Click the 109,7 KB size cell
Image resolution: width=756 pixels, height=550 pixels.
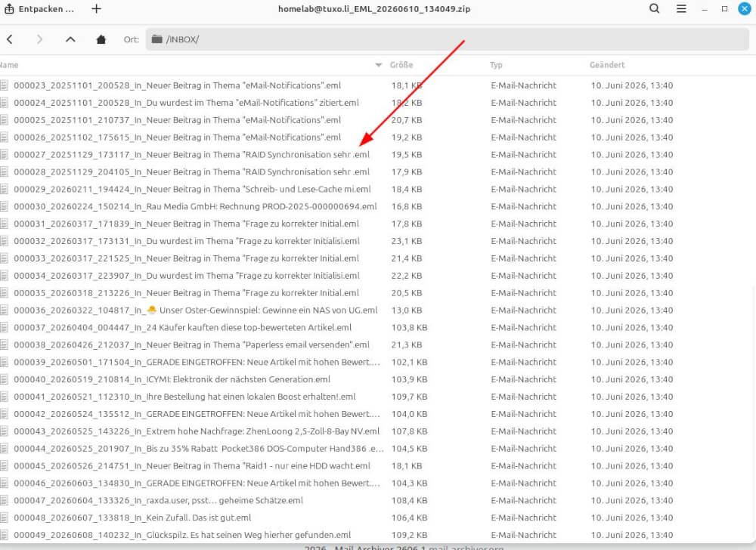409,397
